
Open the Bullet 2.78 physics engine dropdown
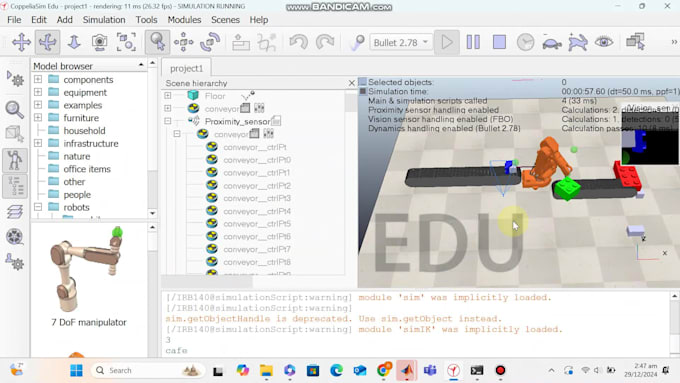[x=401, y=43]
